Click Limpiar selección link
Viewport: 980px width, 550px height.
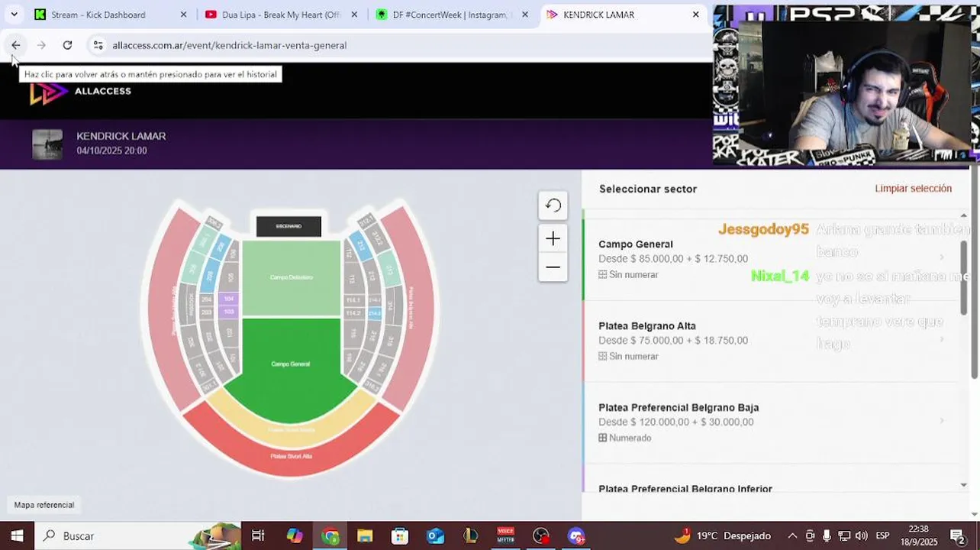click(x=913, y=189)
